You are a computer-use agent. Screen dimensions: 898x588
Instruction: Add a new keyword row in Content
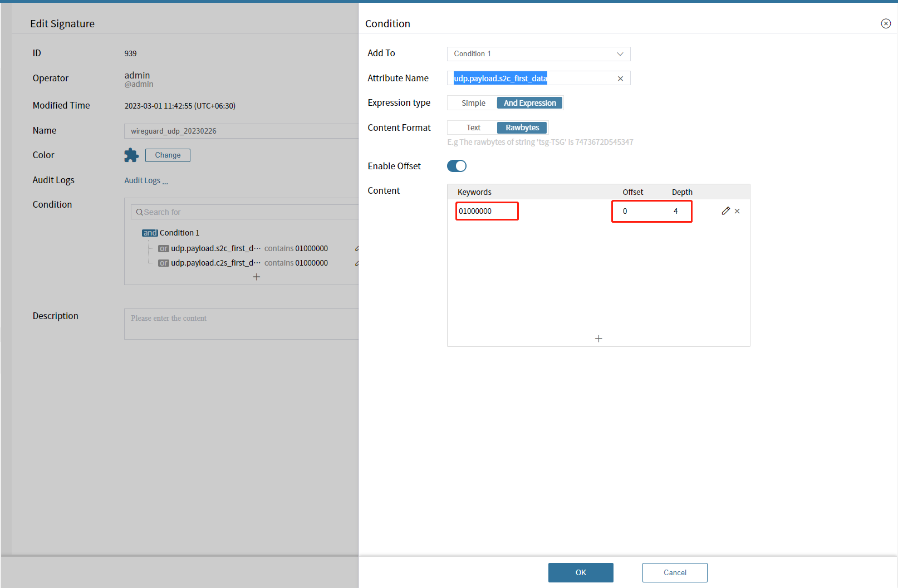tap(598, 339)
